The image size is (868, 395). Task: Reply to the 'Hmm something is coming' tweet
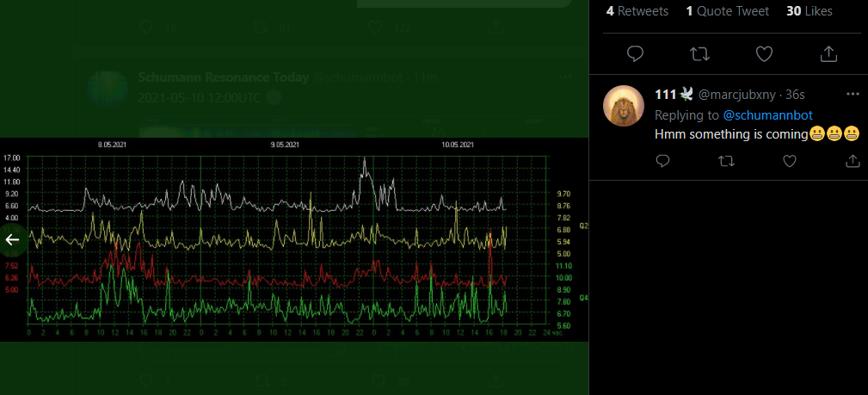pos(662,161)
